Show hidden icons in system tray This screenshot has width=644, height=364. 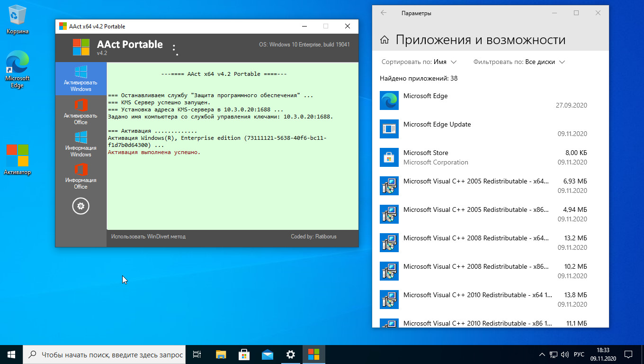point(542,355)
